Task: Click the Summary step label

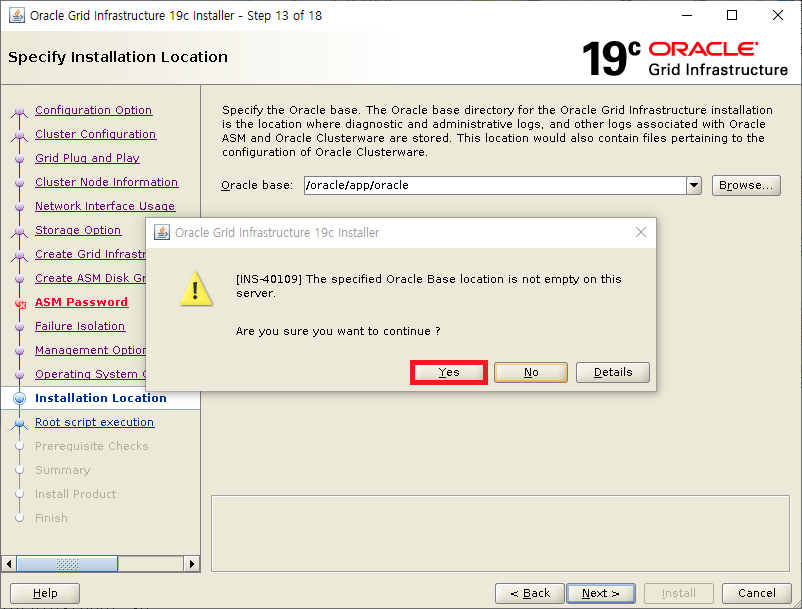Action: pos(62,470)
